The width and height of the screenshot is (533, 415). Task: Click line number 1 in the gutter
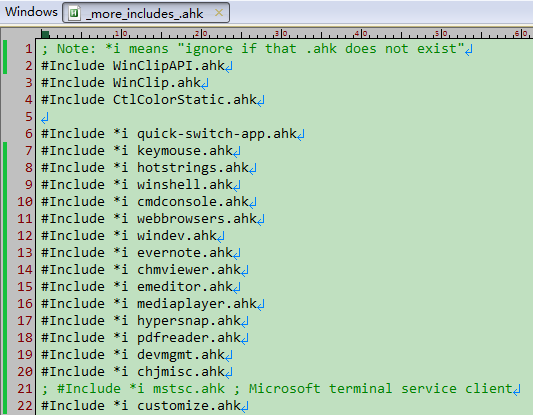[29, 49]
